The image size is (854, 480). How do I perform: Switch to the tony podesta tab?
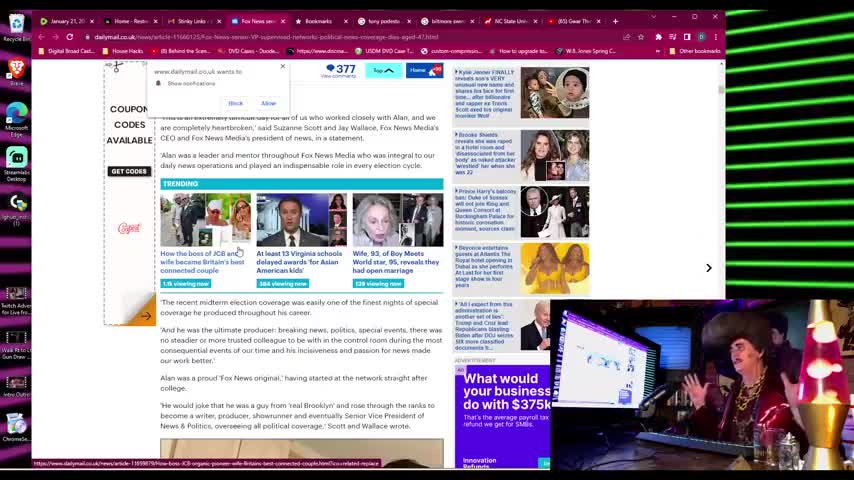click(385, 21)
